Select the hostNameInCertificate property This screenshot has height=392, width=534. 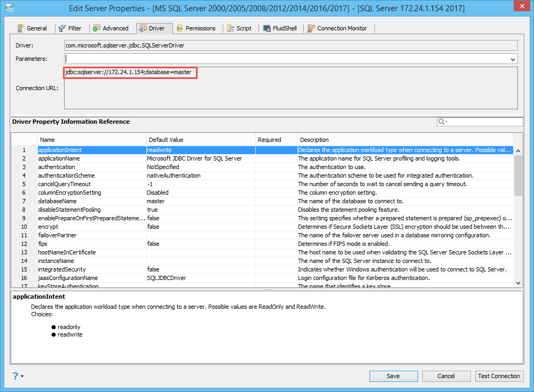tap(262, 252)
